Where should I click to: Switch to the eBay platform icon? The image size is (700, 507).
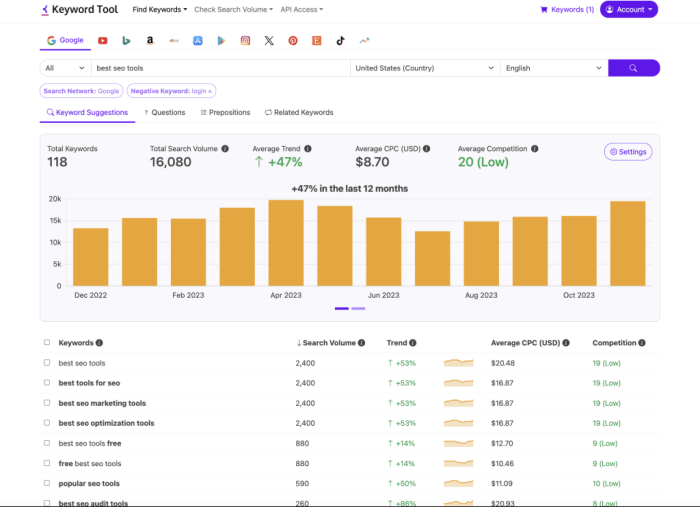click(x=174, y=41)
